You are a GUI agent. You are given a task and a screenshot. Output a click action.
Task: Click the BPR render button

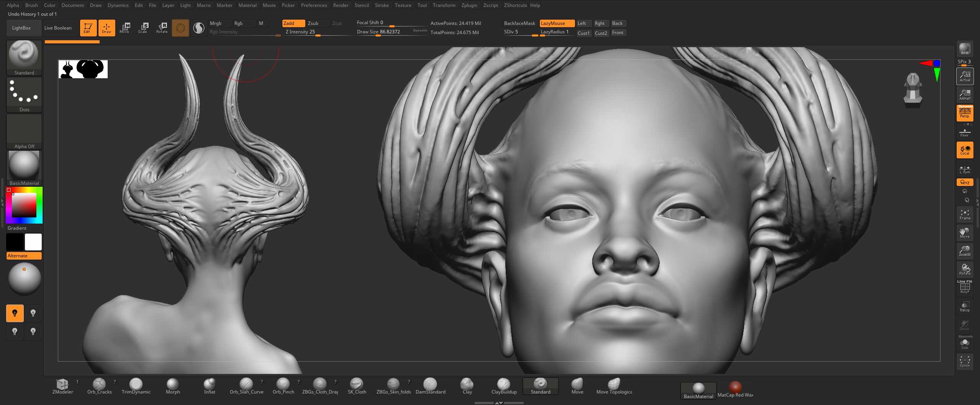(965, 49)
